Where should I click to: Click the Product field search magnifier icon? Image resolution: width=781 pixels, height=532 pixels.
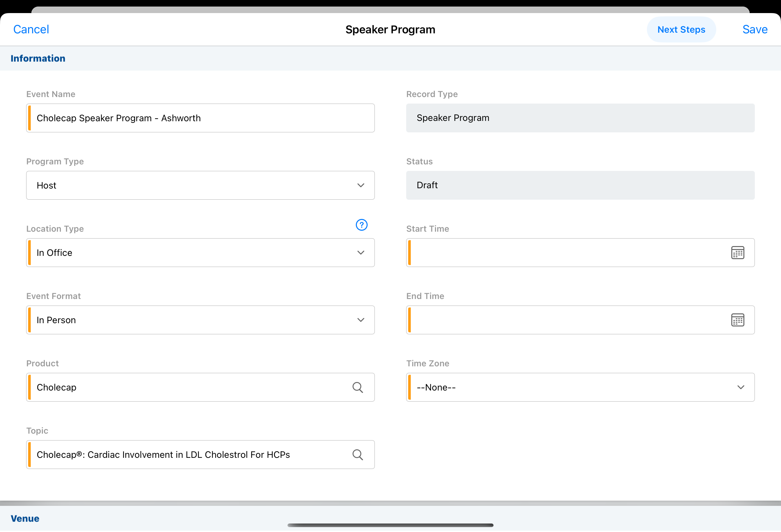tap(357, 388)
